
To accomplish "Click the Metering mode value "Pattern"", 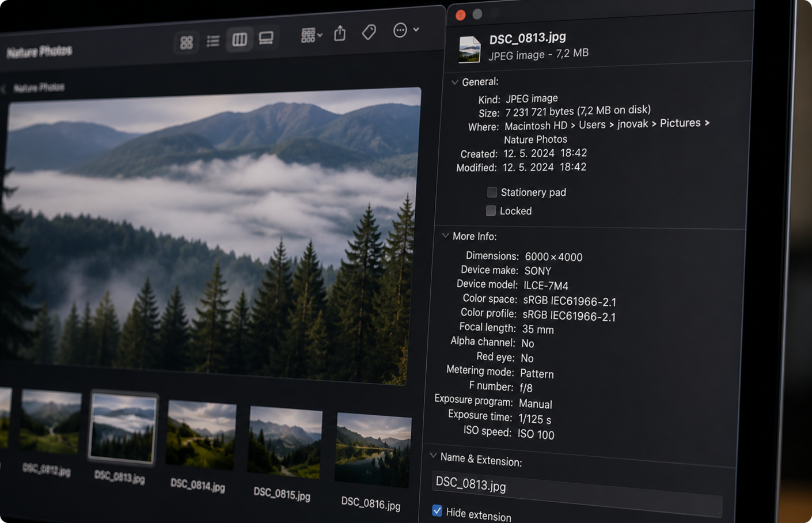I will (x=537, y=374).
